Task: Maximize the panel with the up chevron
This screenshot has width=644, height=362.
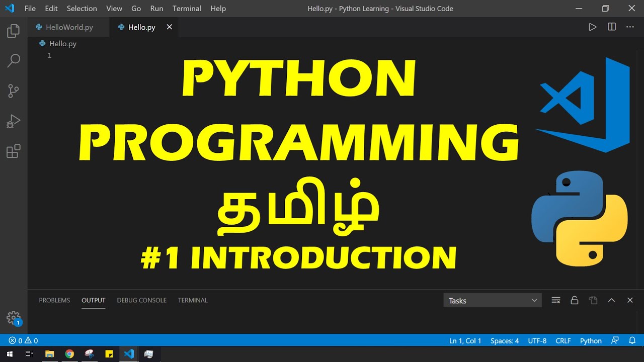Action: point(611,300)
